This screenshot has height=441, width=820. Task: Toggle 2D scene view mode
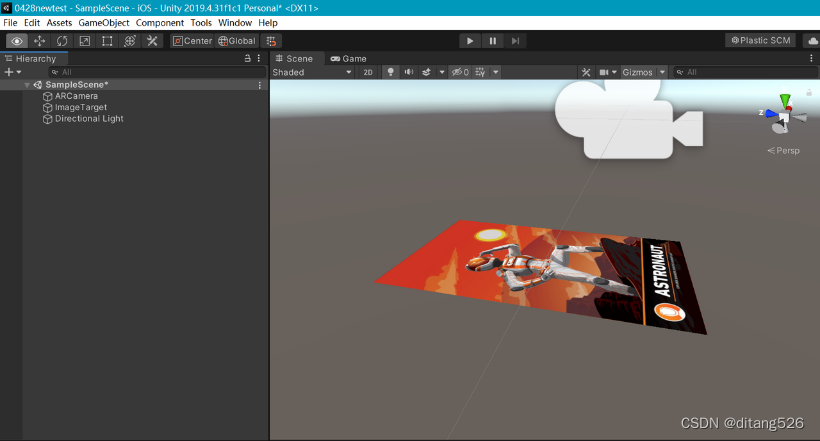point(368,72)
